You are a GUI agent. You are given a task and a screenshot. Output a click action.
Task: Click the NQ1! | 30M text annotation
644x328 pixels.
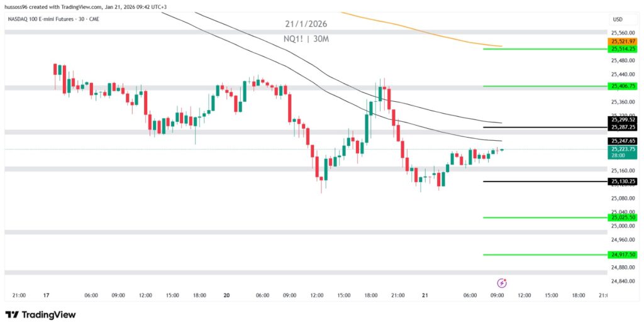[x=305, y=38]
